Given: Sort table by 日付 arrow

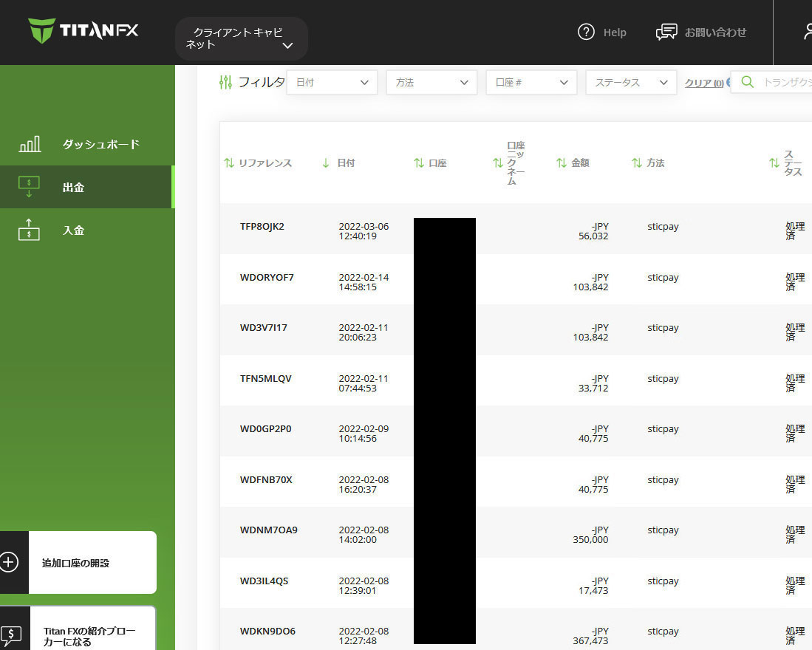Looking at the screenshot, I should (x=326, y=163).
